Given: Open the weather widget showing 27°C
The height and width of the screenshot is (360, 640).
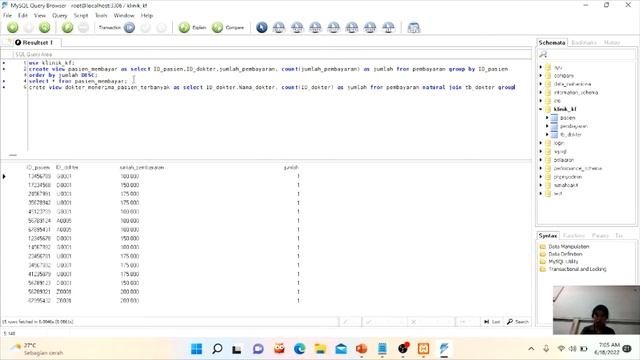Looking at the screenshot, I should point(37,349).
